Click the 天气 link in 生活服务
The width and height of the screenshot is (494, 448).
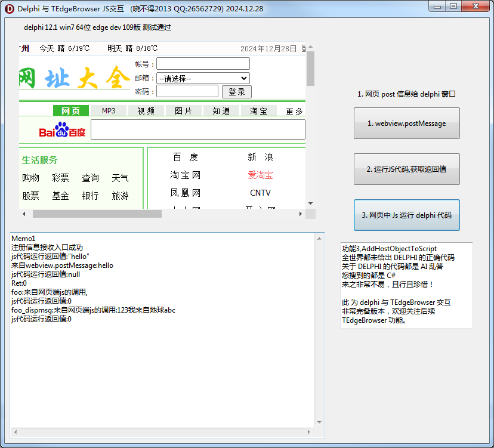click(x=119, y=177)
